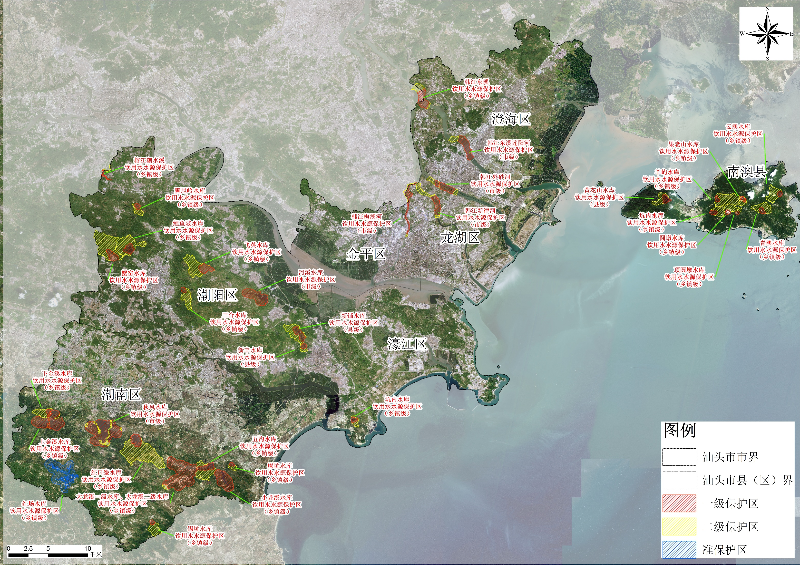
Task: Click the 濠江区 district label
Action: pyautogui.click(x=407, y=343)
